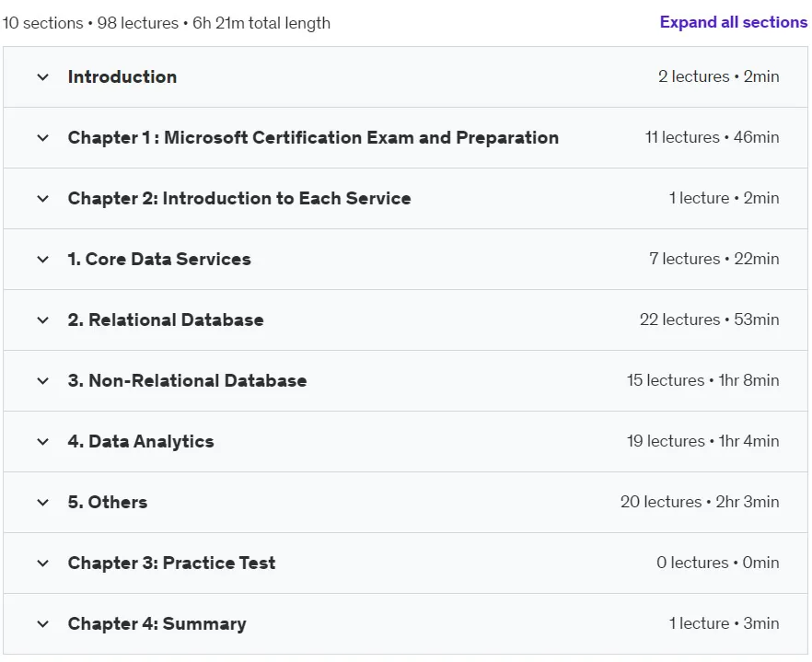812x662 pixels.
Task: Open 3. Non-Relational Database section title
Action: click(x=188, y=381)
